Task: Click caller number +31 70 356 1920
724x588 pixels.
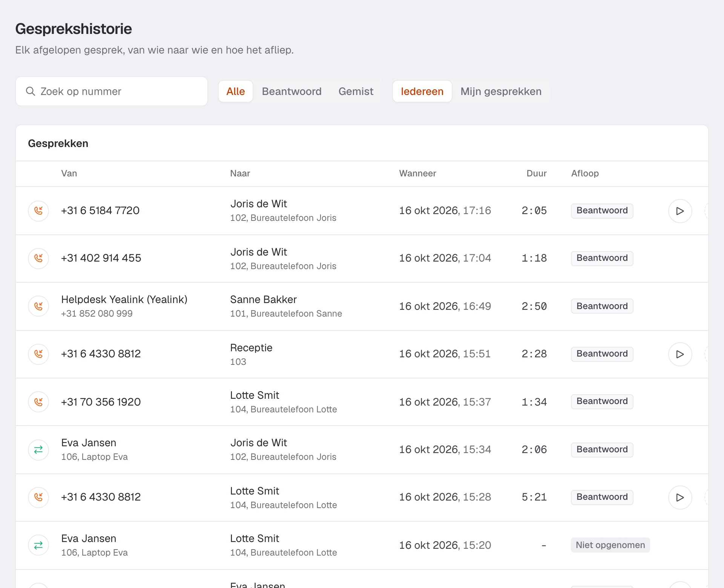Action: point(101,402)
